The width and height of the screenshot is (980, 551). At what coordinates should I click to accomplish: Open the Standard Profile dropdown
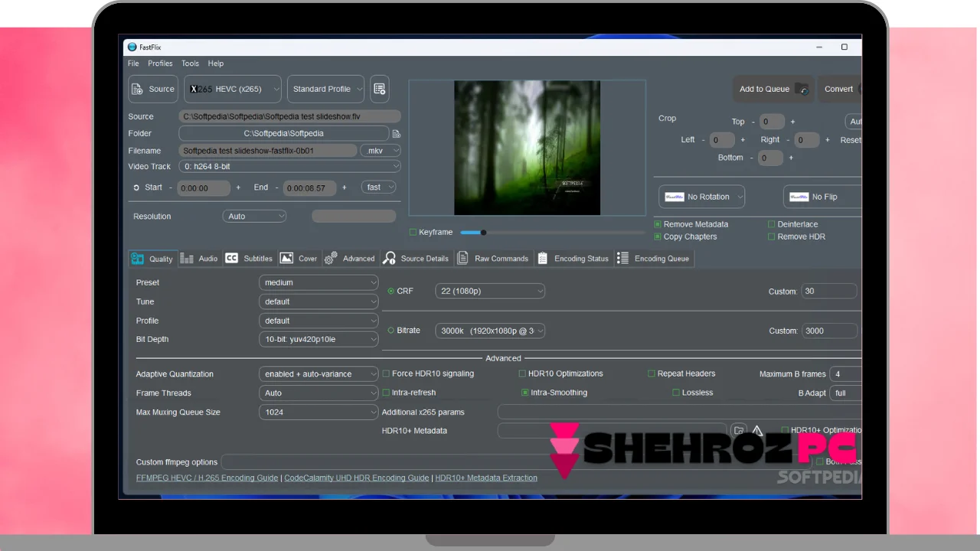[327, 89]
